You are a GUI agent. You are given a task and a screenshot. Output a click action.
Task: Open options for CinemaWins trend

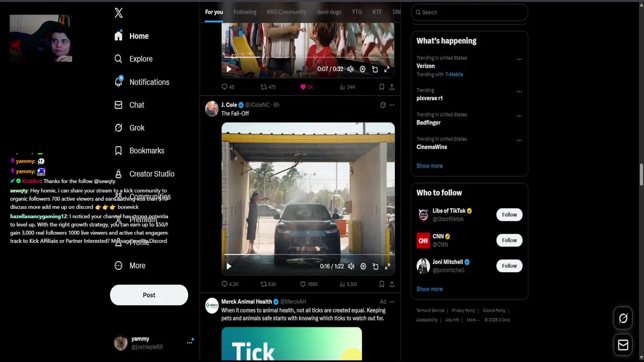tap(519, 140)
